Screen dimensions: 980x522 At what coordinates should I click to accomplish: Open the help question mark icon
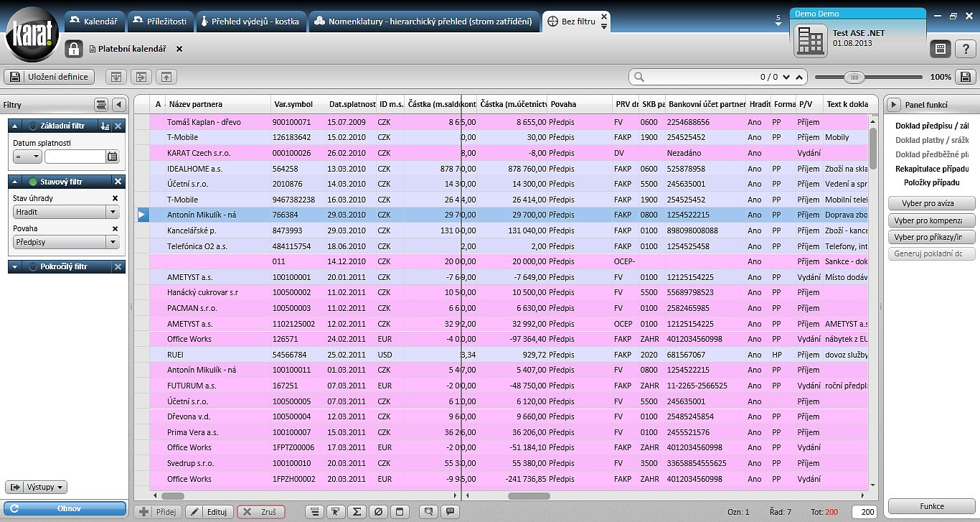(x=966, y=49)
